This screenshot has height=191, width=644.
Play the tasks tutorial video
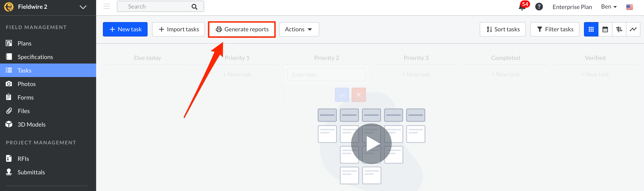pyautogui.click(x=371, y=143)
